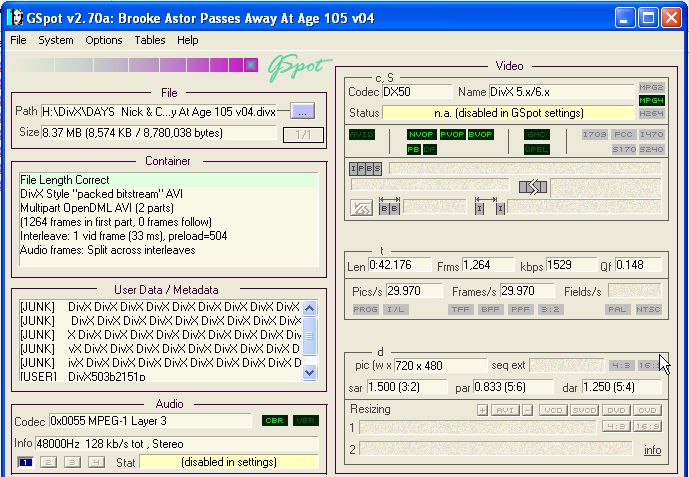
Task: Click the TFF field order indicator
Action: pyautogui.click(x=461, y=309)
